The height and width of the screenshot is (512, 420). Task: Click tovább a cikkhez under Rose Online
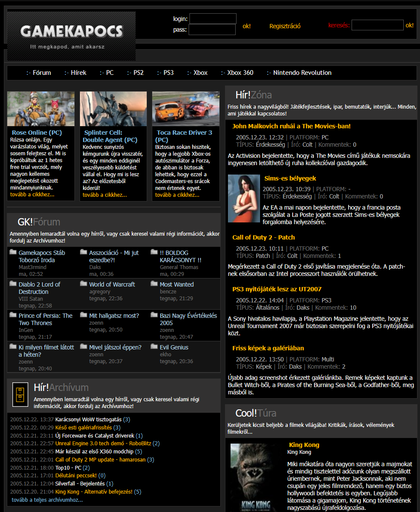tap(33, 195)
